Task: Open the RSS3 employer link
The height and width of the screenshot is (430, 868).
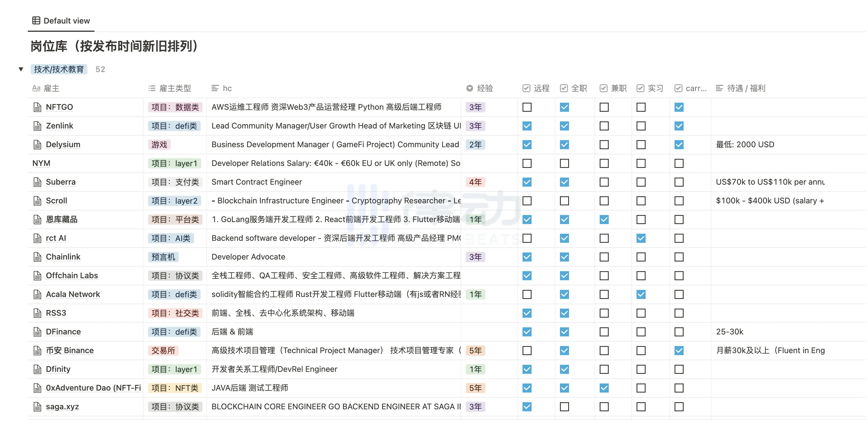Action: (x=56, y=313)
